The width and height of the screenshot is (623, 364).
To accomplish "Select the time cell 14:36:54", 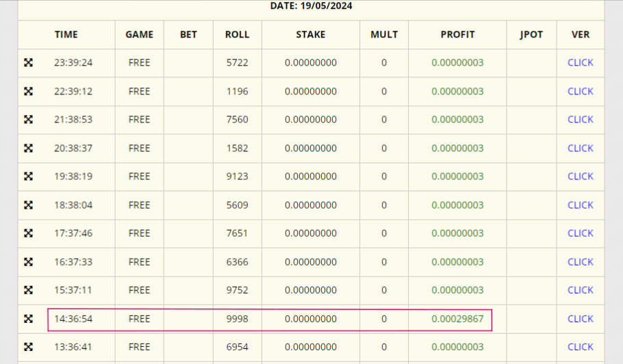I will click(x=73, y=319).
